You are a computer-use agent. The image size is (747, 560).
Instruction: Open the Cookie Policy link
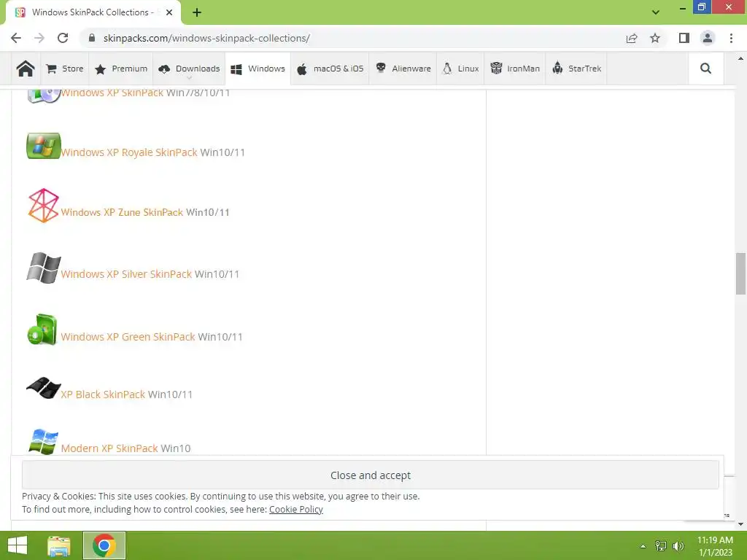[296, 509]
